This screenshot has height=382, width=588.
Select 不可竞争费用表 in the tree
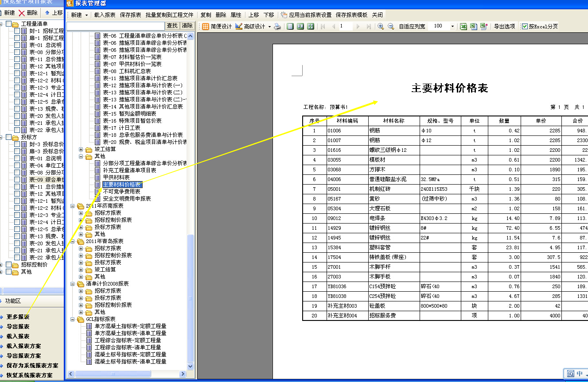121,192
